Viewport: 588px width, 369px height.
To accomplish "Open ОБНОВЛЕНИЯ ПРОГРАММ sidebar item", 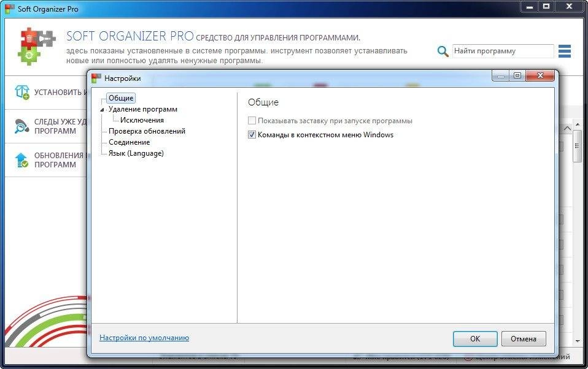I will point(46,160).
